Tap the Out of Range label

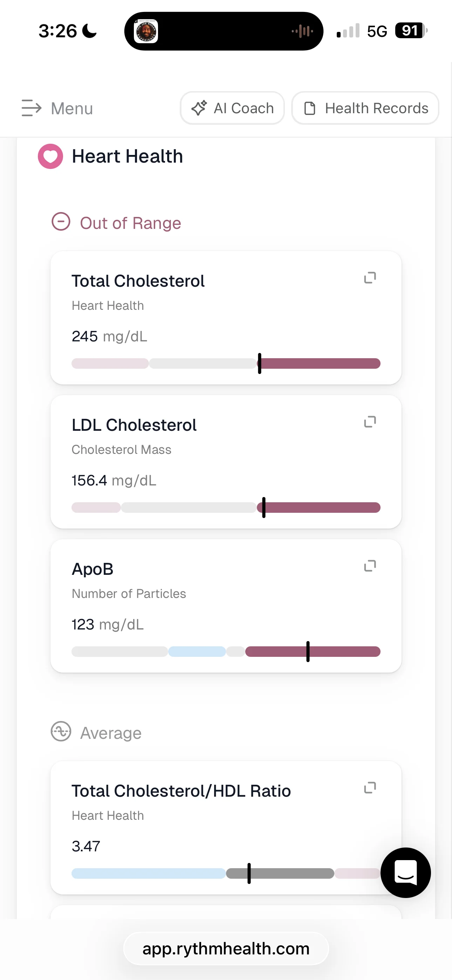(x=130, y=223)
